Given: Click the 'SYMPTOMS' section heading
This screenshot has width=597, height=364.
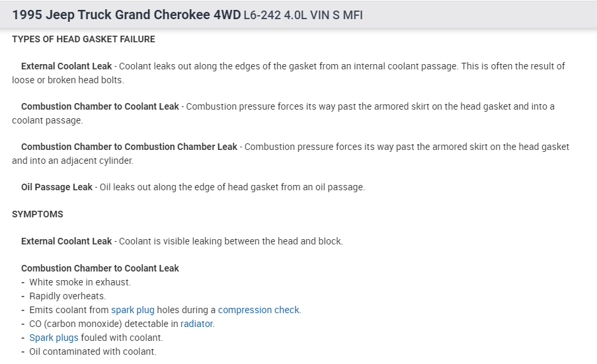Looking at the screenshot, I should [x=38, y=215].
